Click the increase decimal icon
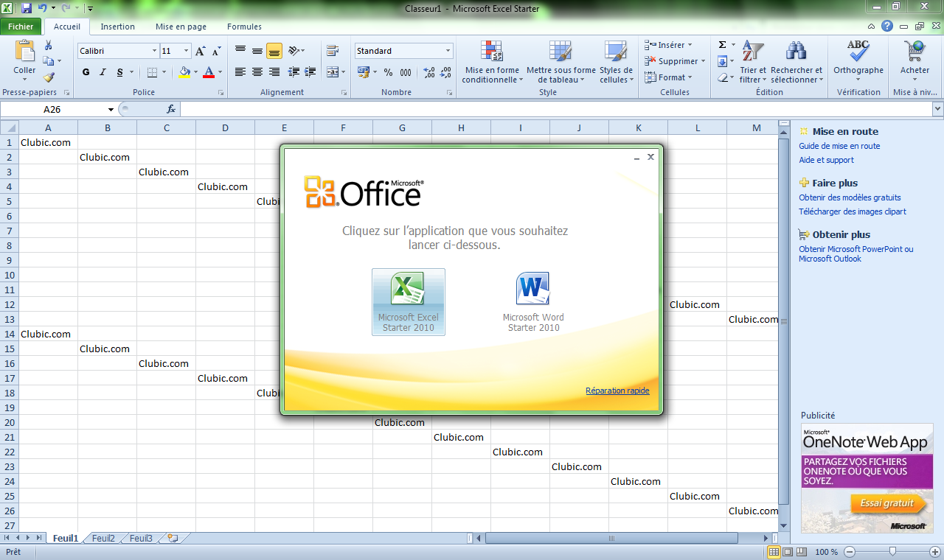 (x=429, y=72)
